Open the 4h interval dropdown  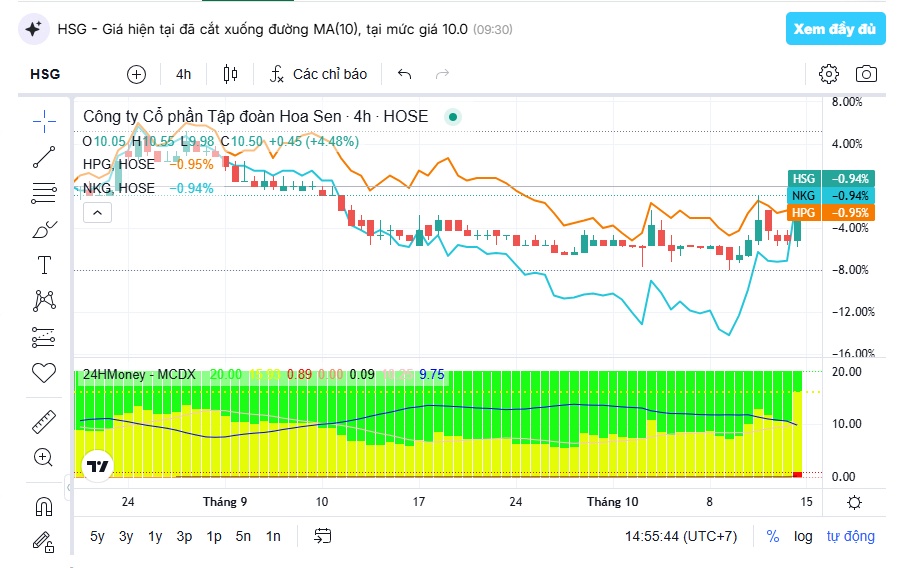(183, 74)
